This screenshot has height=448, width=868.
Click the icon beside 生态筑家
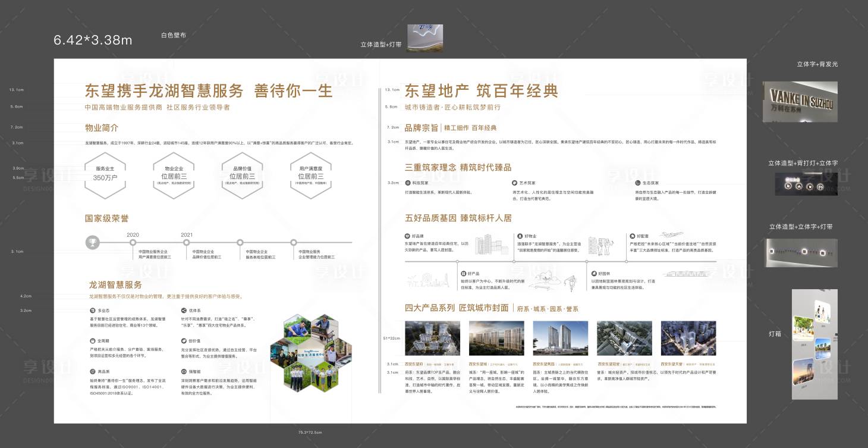coord(637,183)
